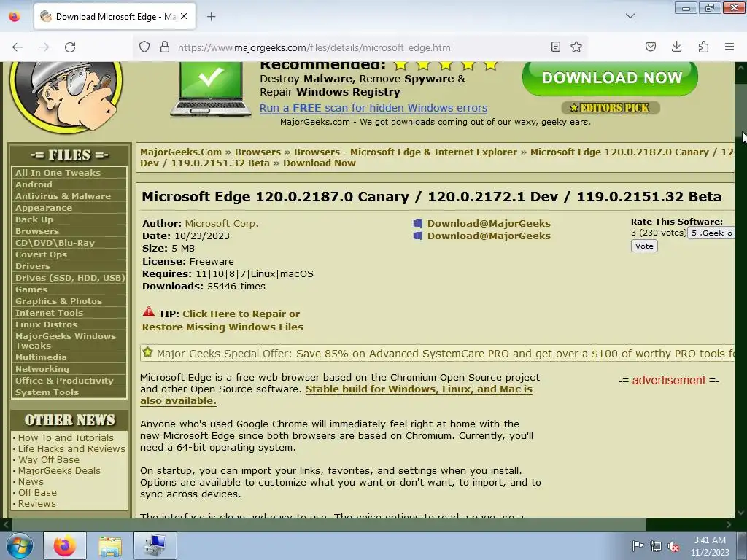
Task: Select Games category
Action: (x=31, y=289)
